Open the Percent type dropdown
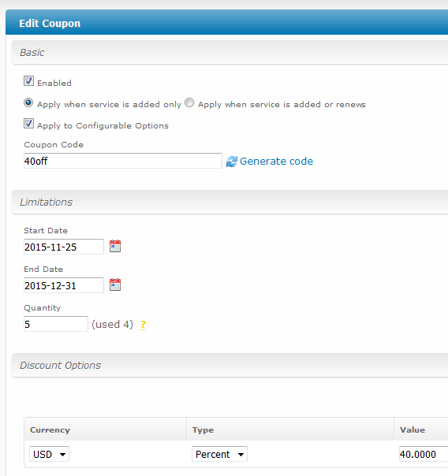Viewport: 448px width, 476px height. coord(219,454)
